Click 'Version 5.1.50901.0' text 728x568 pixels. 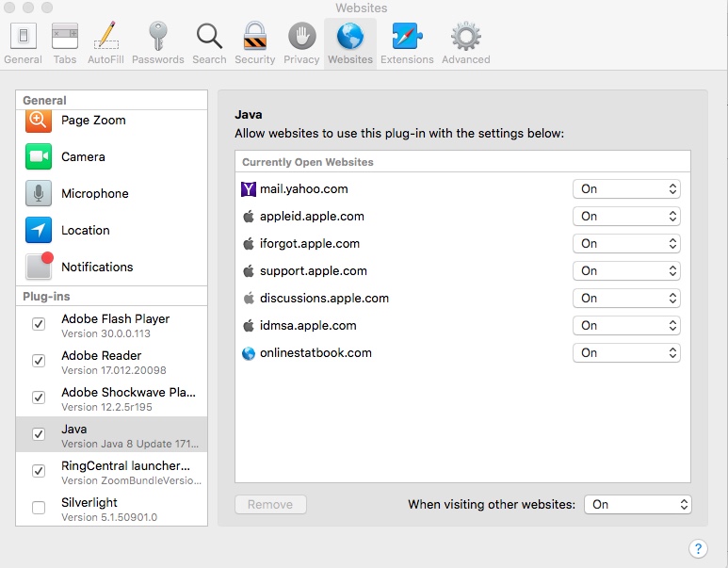pyautogui.click(x=109, y=517)
